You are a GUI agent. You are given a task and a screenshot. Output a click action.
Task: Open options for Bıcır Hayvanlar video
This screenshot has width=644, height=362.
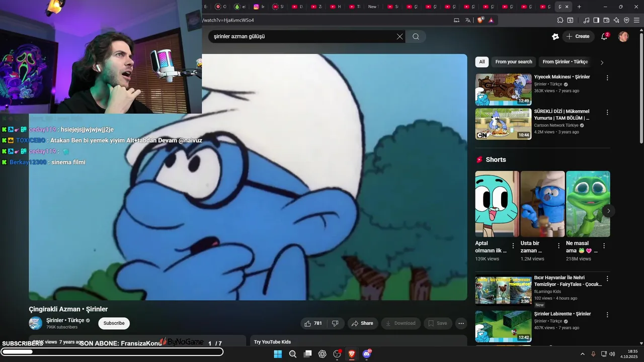pyautogui.click(x=607, y=279)
